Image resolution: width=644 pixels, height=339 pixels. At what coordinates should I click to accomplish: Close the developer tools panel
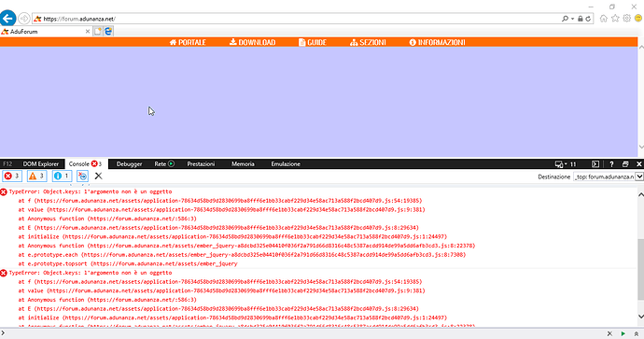tap(638, 164)
